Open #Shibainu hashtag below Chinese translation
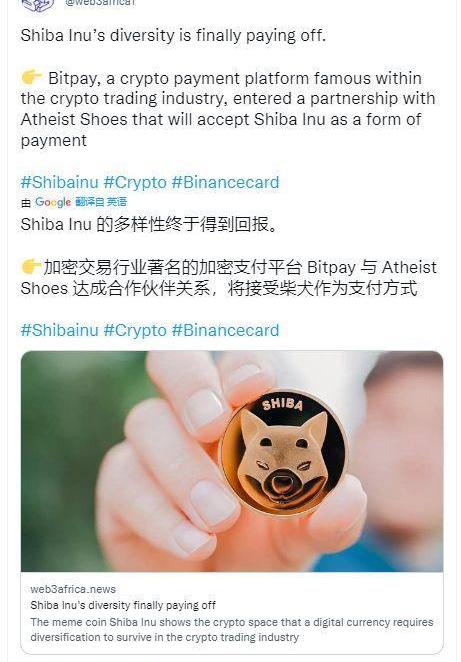The height and width of the screenshot is (662, 461). (x=60, y=330)
